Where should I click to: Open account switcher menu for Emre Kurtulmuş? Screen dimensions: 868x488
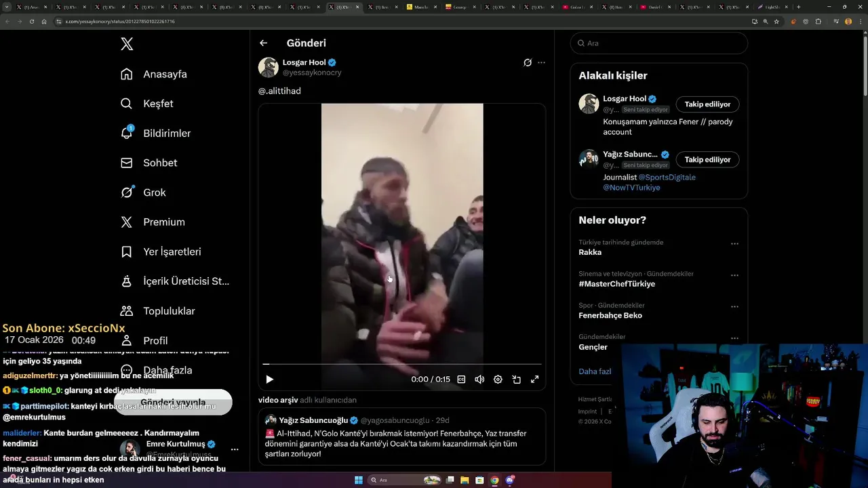[x=235, y=449]
